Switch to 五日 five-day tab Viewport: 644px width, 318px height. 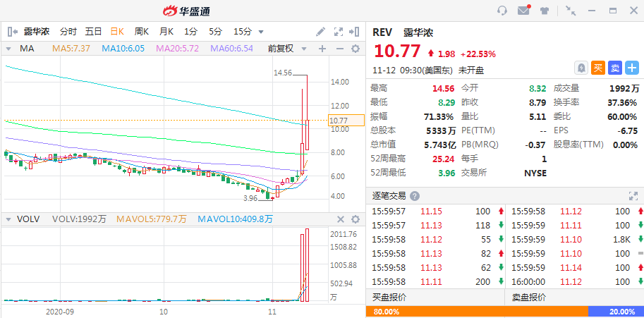93,32
